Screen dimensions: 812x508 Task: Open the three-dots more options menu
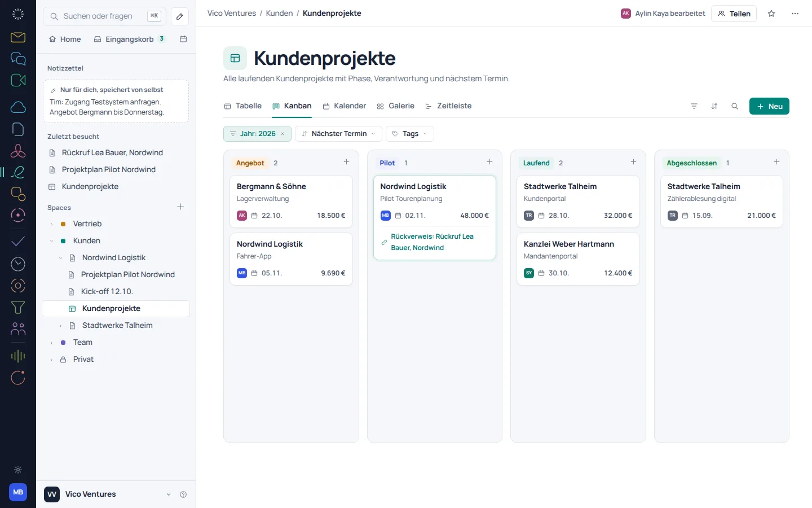point(795,14)
